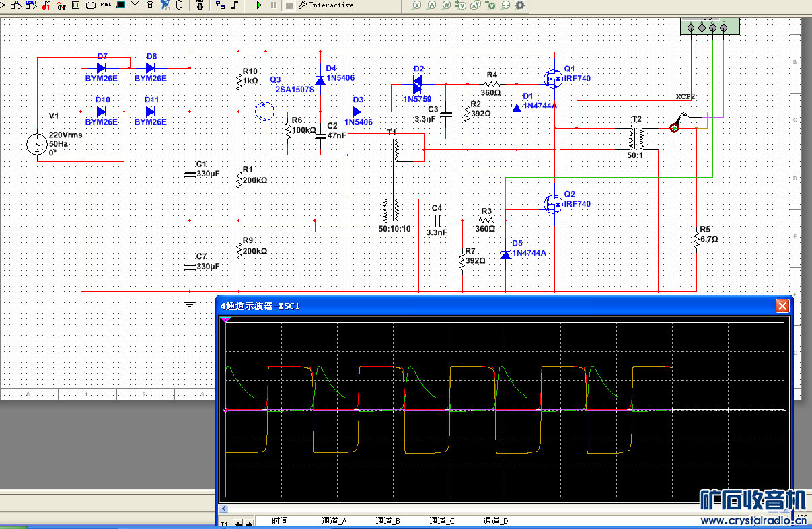Click the V1 AC voltage source symbol
This screenshot has height=529, width=812.
36,144
